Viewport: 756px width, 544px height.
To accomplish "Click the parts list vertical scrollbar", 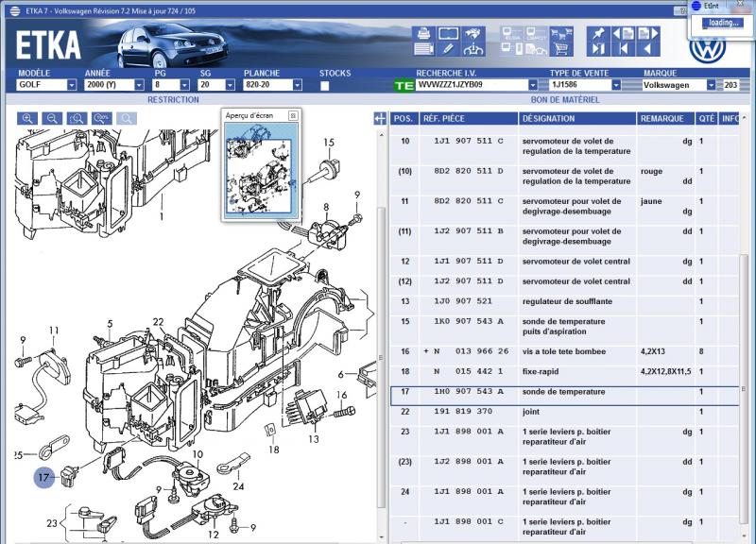I will coord(744,390).
